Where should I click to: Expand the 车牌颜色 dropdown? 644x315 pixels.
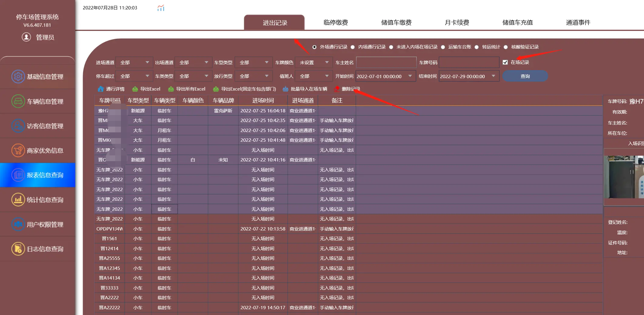[314, 62]
